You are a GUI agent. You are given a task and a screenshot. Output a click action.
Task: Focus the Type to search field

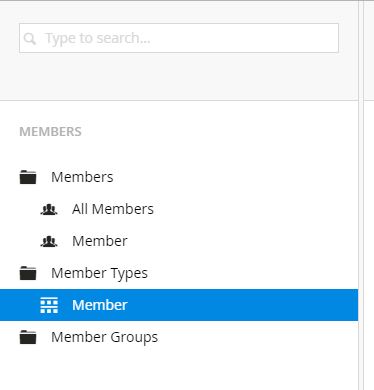tap(179, 38)
